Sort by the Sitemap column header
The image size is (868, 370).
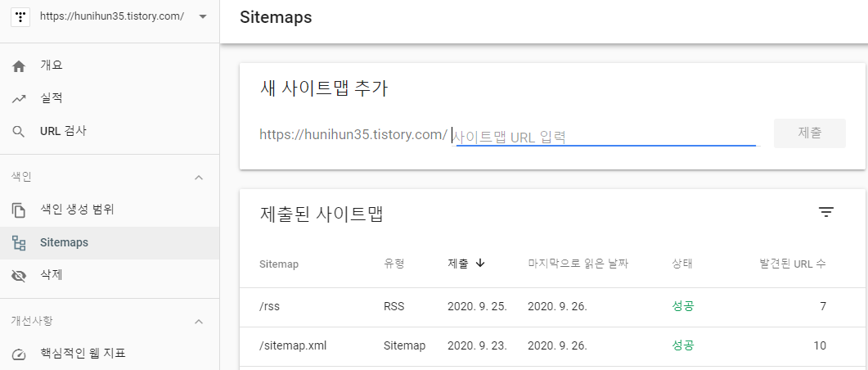coord(278,264)
